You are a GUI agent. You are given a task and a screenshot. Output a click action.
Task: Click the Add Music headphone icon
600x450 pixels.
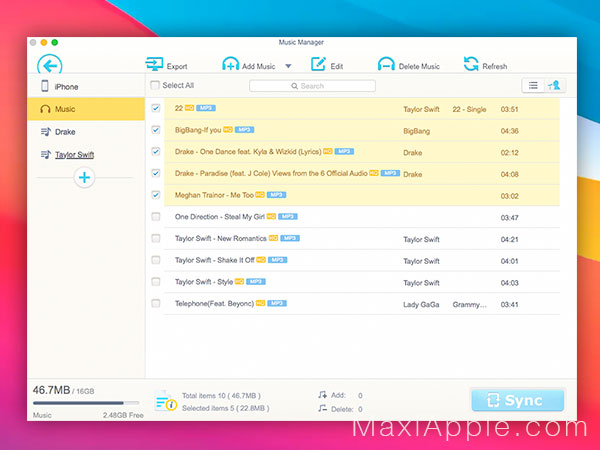coord(230,64)
